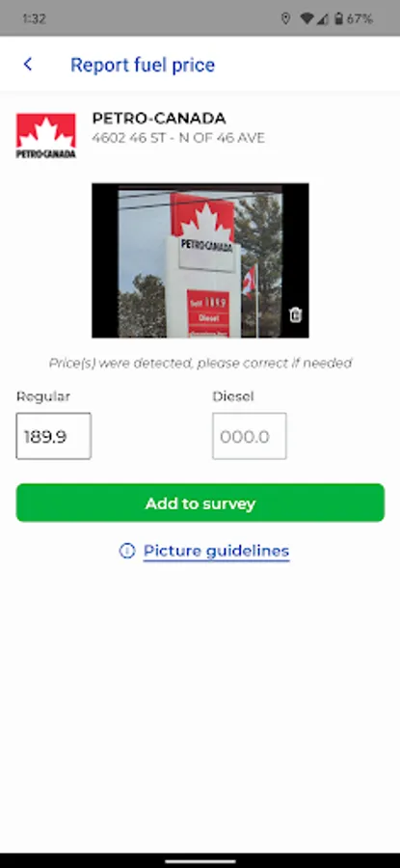Tap the clock time in status bar
The image size is (400, 868).
[35, 19]
